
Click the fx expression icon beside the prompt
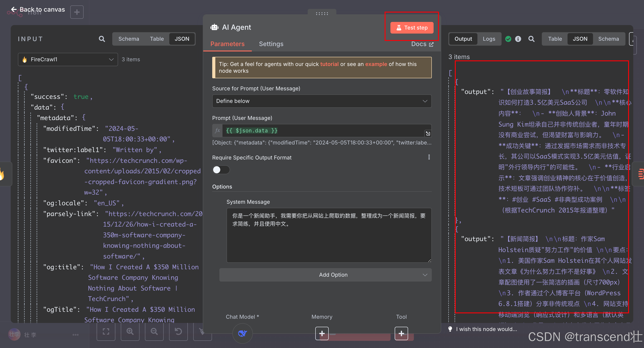[x=217, y=131]
